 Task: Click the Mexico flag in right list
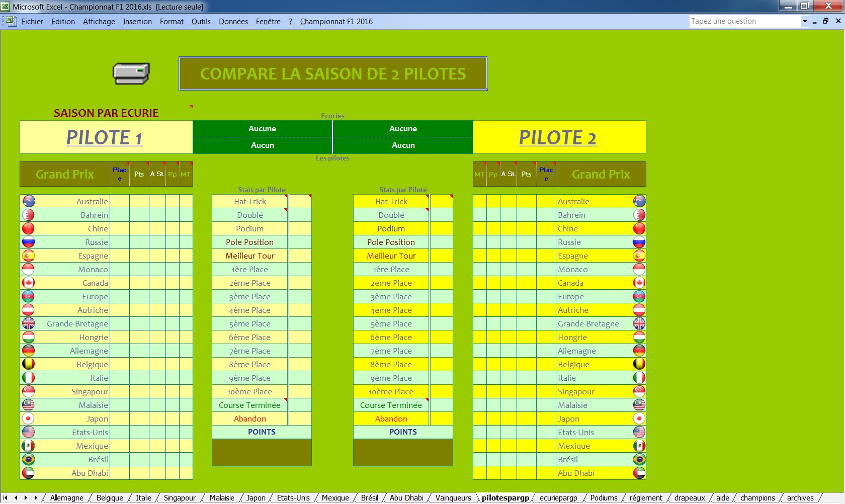tap(639, 446)
